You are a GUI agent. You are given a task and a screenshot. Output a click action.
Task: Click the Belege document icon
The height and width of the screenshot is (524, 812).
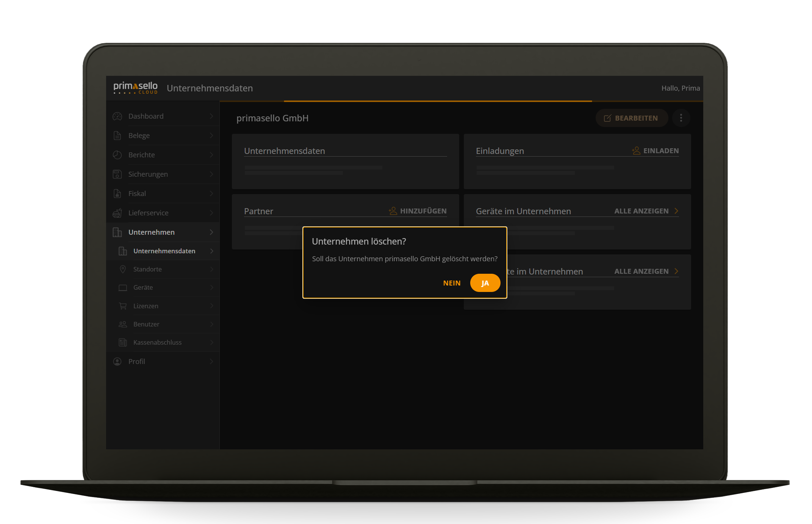click(117, 136)
